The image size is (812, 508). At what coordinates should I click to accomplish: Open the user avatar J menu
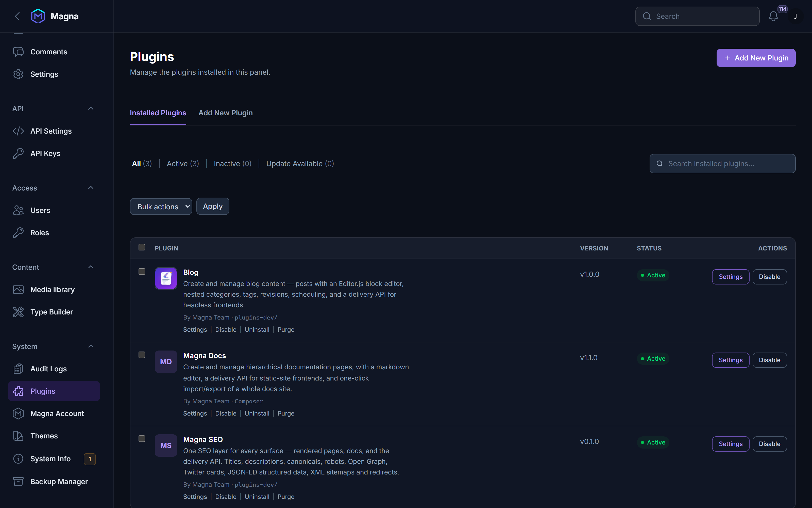pyautogui.click(x=795, y=17)
